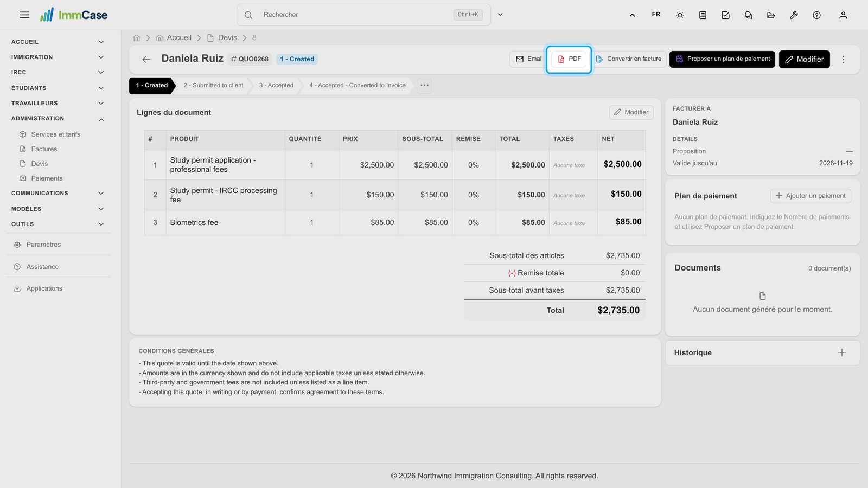Expand the Historique section plus icon
This screenshot has width=868, height=488.
[x=842, y=352]
